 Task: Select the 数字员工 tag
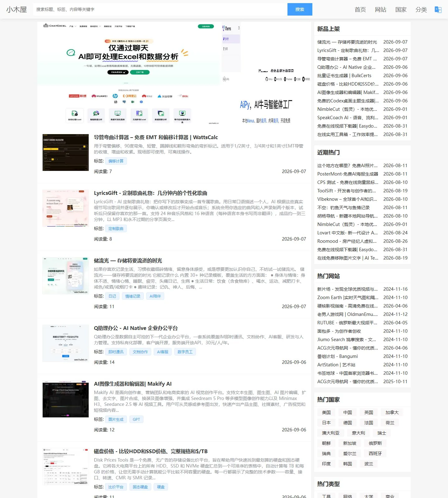click(x=185, y=352)
